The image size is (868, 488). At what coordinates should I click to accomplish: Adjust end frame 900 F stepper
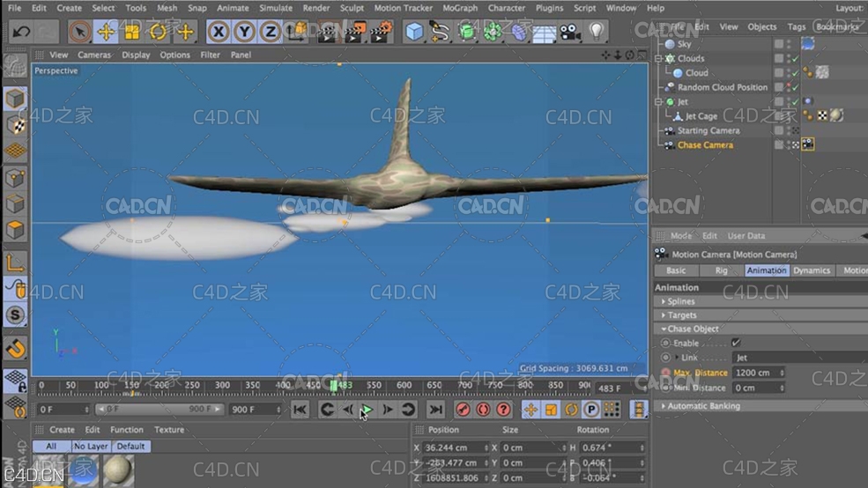click(278, 410)
